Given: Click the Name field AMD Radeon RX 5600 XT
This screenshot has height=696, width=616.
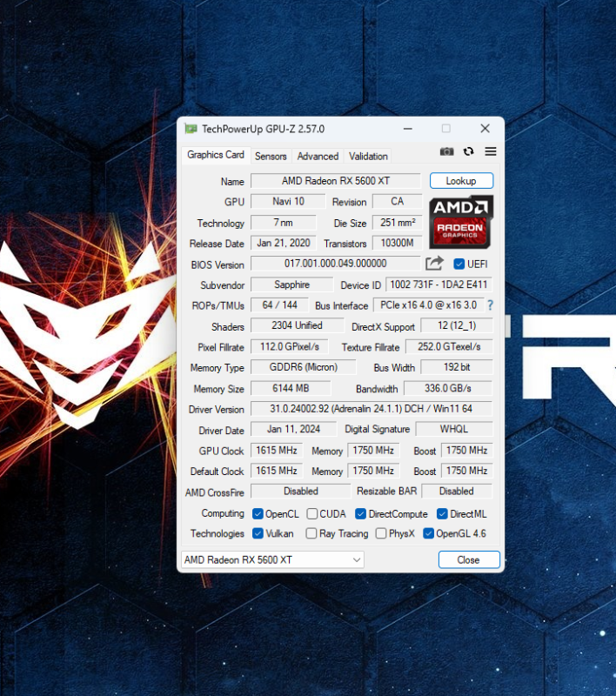Looking at the screenshot, I should point(336,181).
